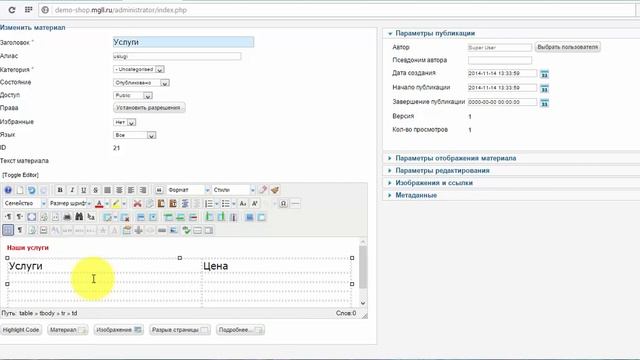This screenshot has height=360, width=640.
Task: Open the Формат dropdown in the editor
Action: (188, 190)
